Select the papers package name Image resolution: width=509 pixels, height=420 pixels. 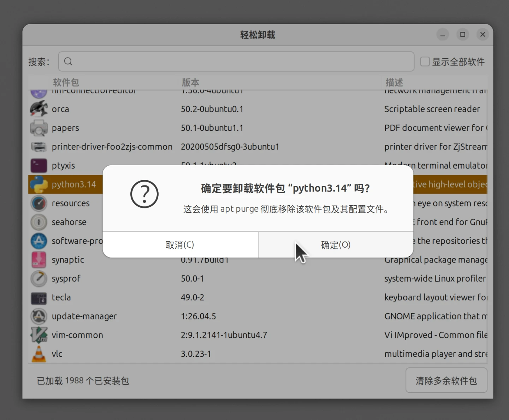[x=65, y=128]
